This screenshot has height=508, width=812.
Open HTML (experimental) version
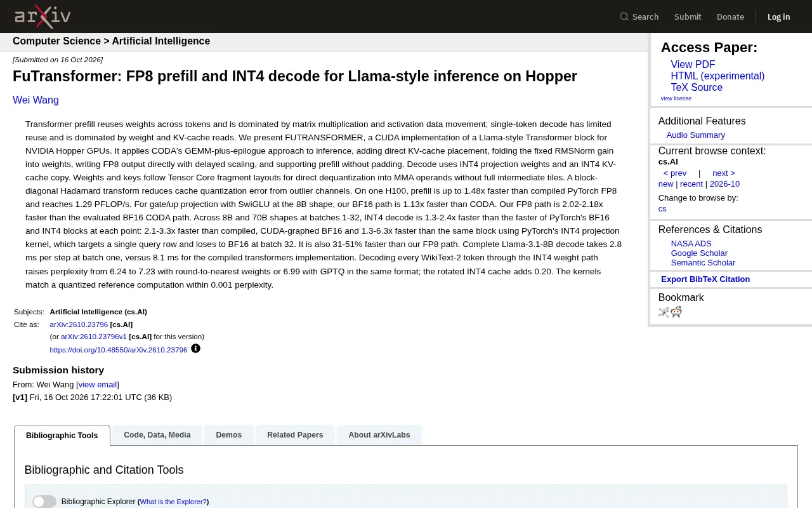(x=717, y=76)
